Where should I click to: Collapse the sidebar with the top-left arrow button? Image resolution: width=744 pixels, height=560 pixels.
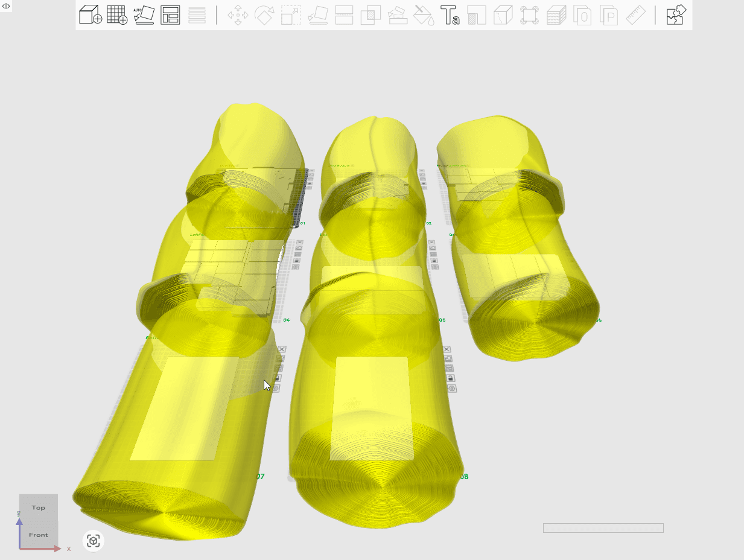(x=6, y=6)
